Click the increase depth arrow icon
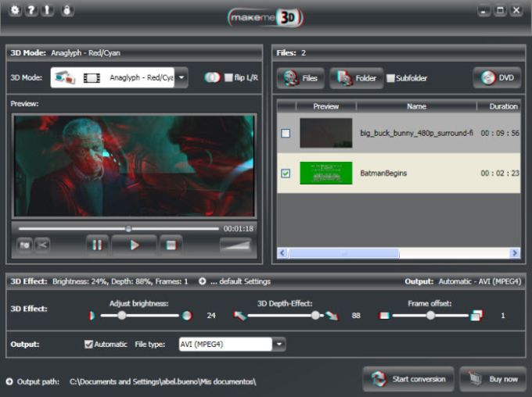 coord(332,316)
